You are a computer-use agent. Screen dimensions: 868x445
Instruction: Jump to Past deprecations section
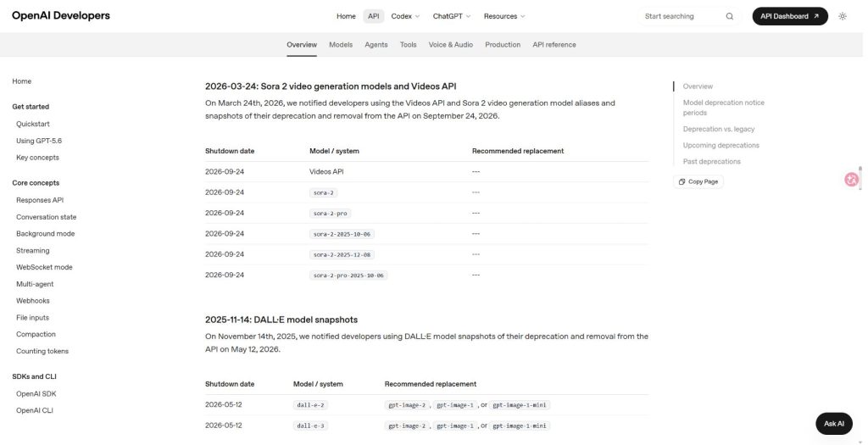(711, 162)
